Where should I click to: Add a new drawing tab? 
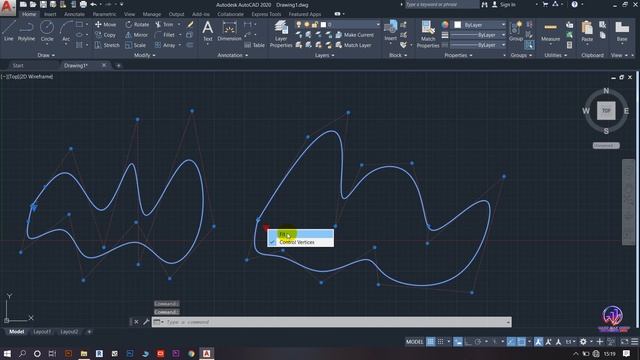coord(118,65)
